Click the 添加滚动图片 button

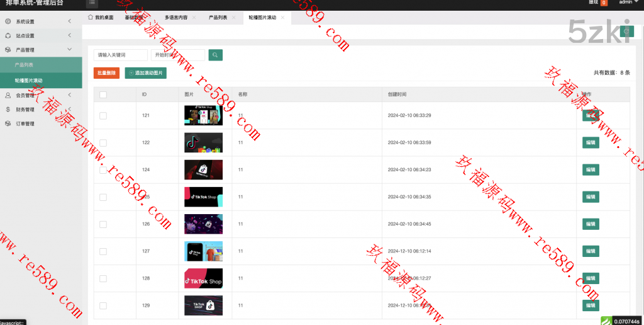[x=146, y=73]
